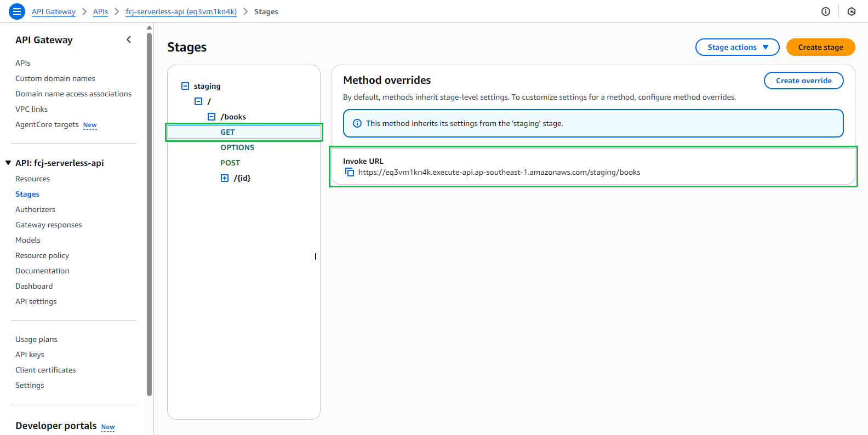Click the New badge beside AgentCore targets
868x435 pixels.
[90, 125]
